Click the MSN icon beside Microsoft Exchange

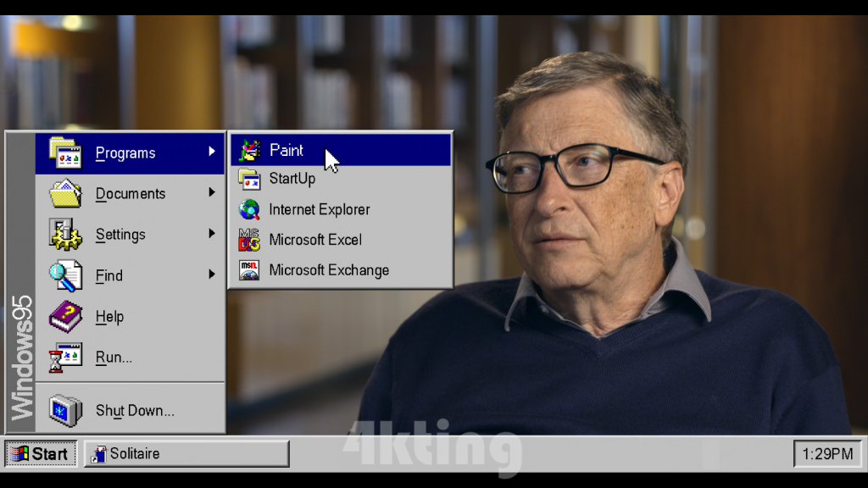point(250,270)
